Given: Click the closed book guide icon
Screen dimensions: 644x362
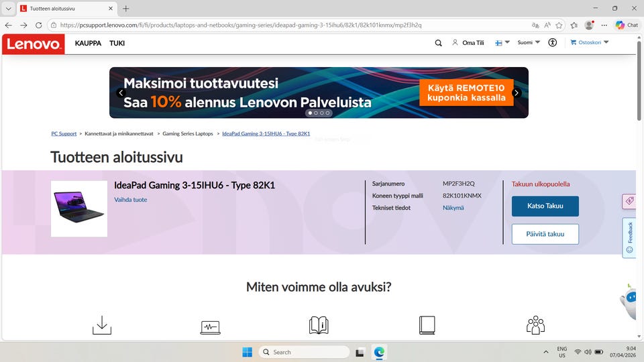Looking at the screenshot, I should 427,325.
